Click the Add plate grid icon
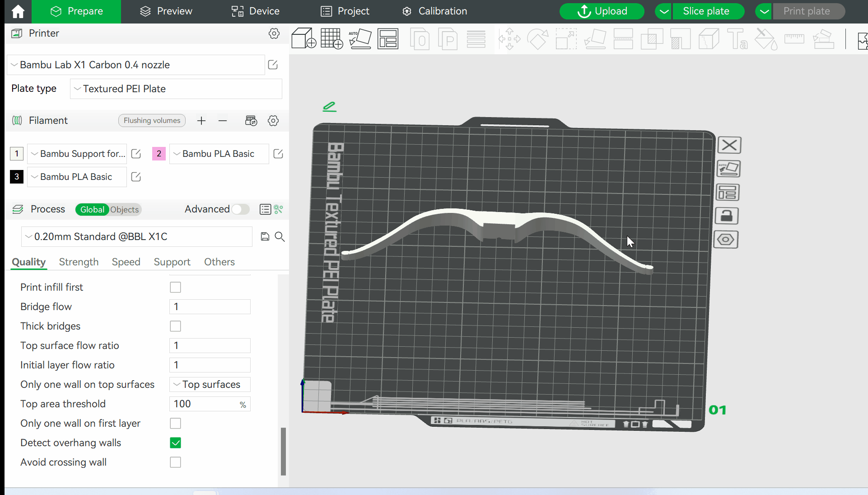 (x=332, y=38)
